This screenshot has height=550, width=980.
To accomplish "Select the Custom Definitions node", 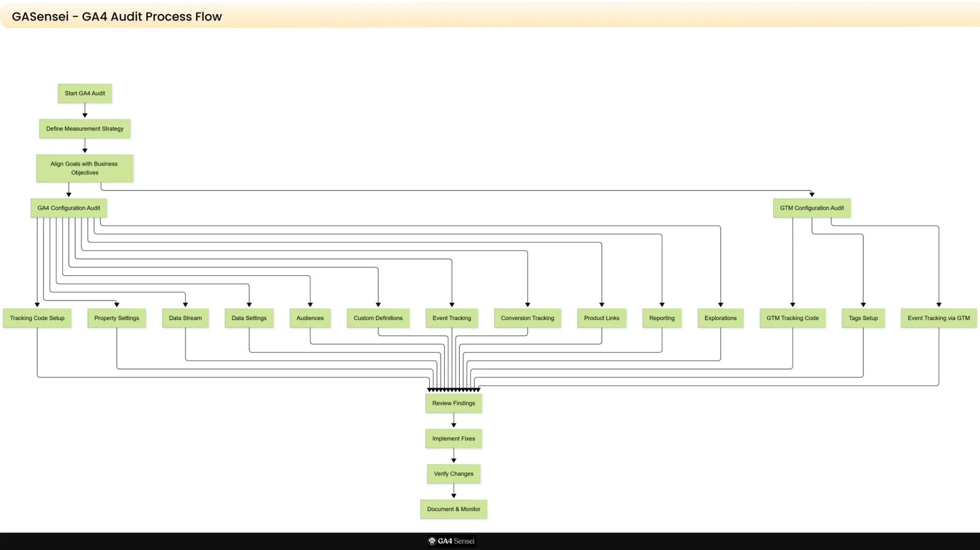I will [x=378, y=318].
